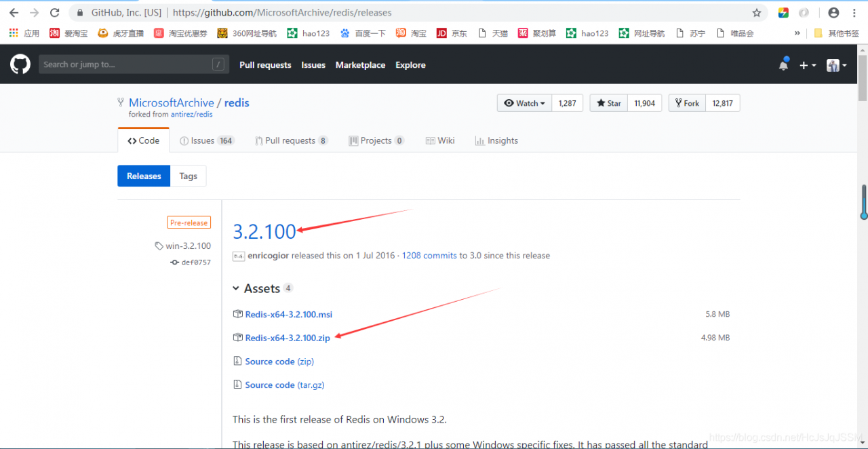The image size is (868, 449).
Task: Open commit def0757
Action: 191,262
